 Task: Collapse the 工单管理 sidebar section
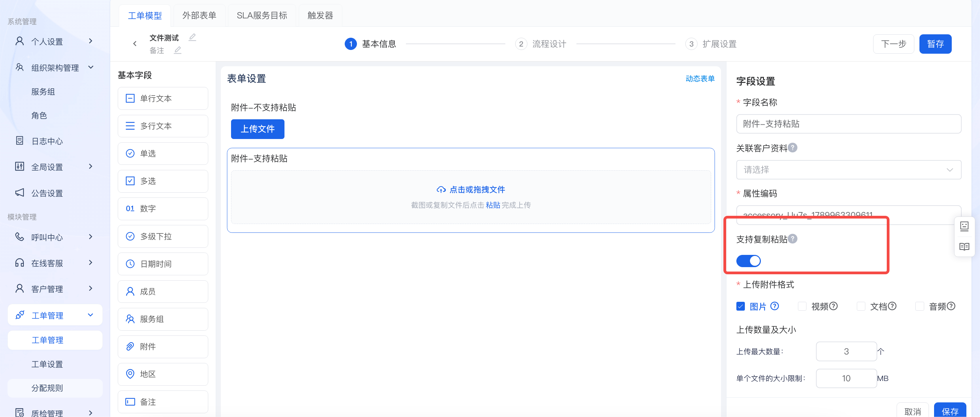coord(55,315)
